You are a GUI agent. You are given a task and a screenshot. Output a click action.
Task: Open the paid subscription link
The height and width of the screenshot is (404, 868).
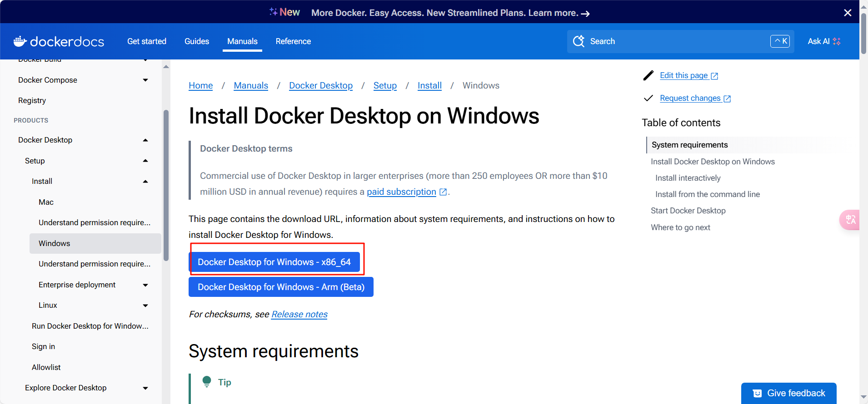(x=401, y=192)
